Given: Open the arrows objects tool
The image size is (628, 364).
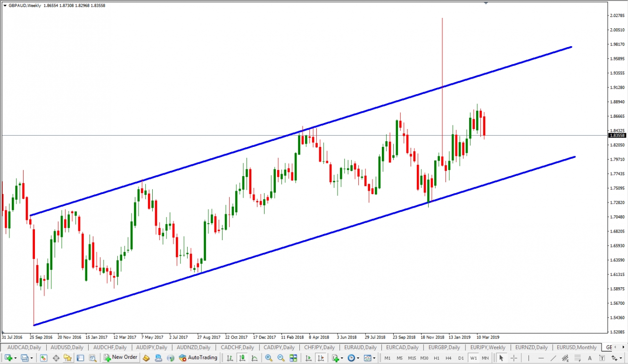Looking at the screenshot, I should (614, 358).
